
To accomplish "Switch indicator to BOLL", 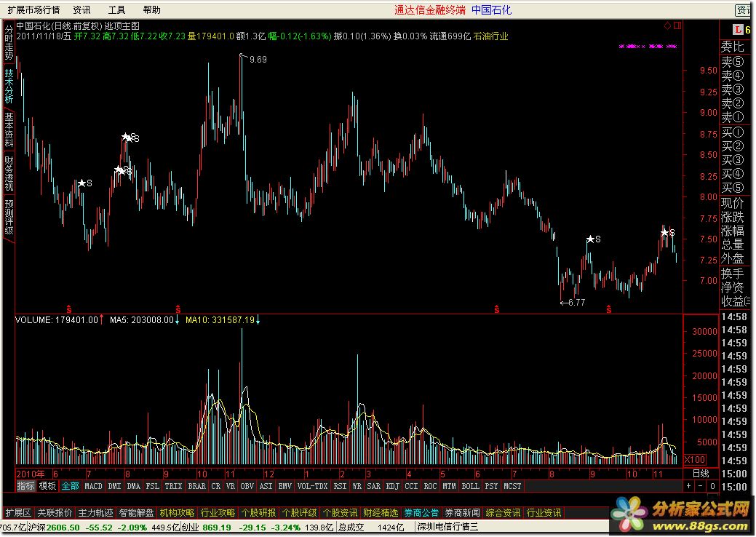I will [470, 486].
